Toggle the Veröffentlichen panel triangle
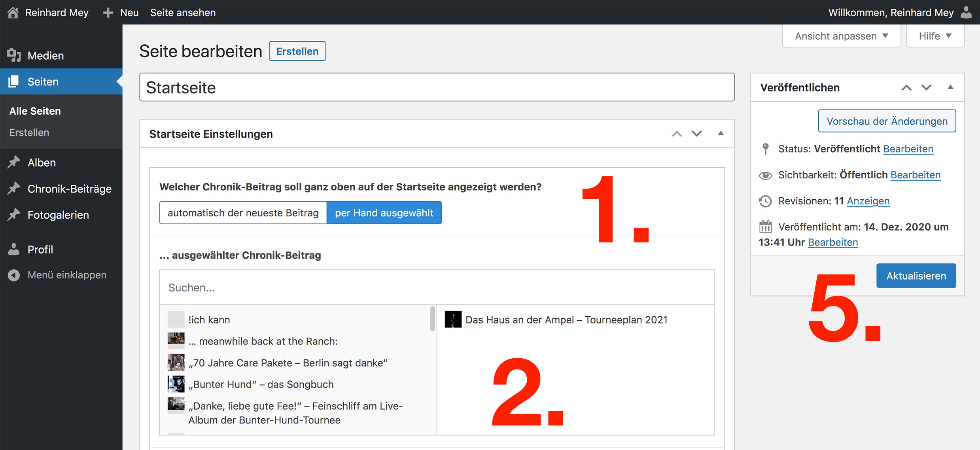 click(950, 87)
